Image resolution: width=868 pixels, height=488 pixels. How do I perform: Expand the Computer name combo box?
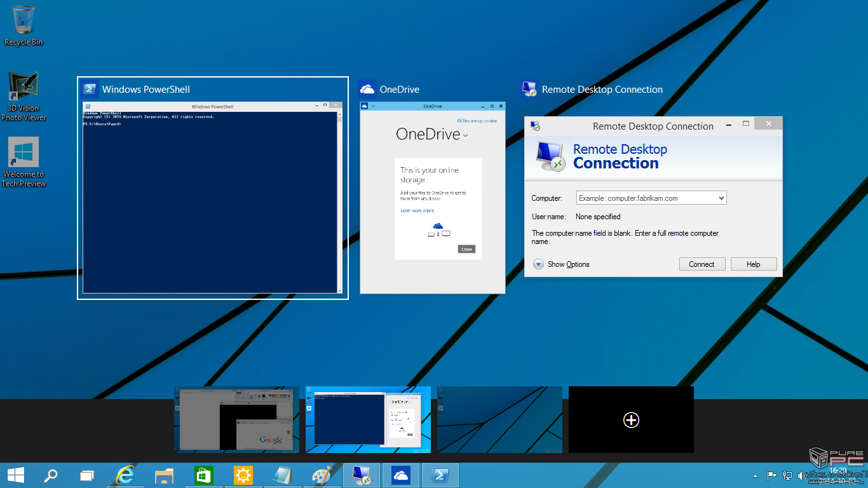point(721,198)
